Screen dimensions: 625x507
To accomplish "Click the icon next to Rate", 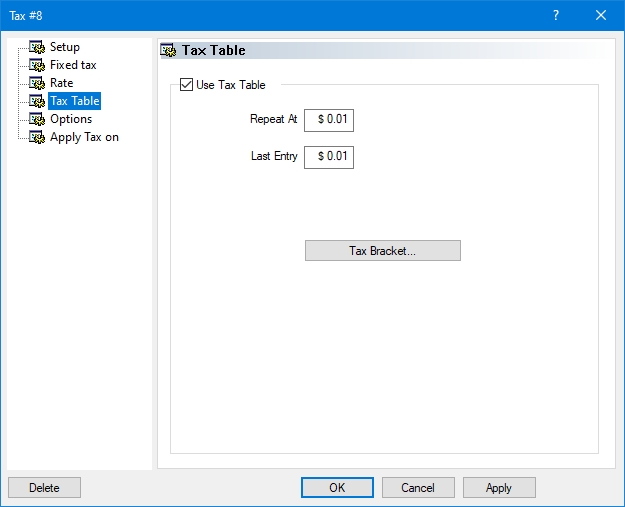I will tap(37, 83).
